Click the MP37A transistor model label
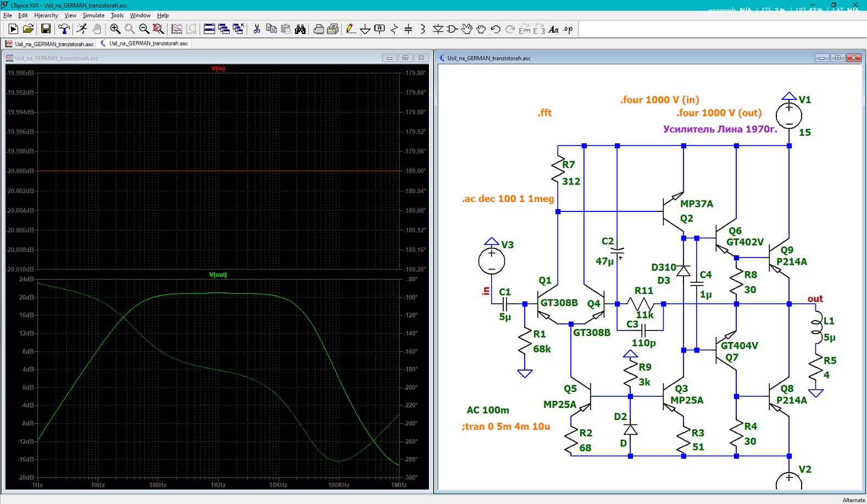Image resolution: width=867 pixels, height=504 pixels. (697, 204)
